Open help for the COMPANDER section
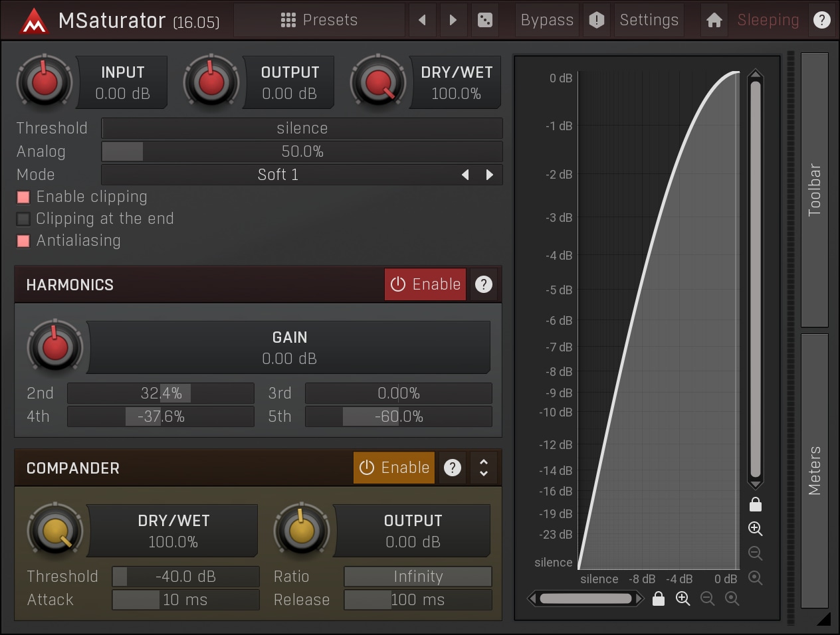 point(453,468)
